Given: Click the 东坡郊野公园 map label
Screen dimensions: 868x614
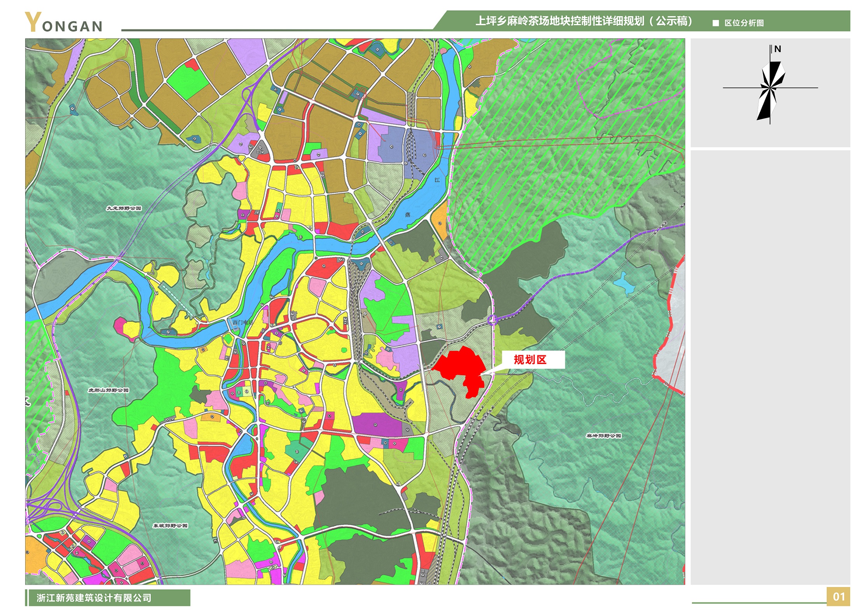Looking at the screenshot, I should [x=170, y=526].
